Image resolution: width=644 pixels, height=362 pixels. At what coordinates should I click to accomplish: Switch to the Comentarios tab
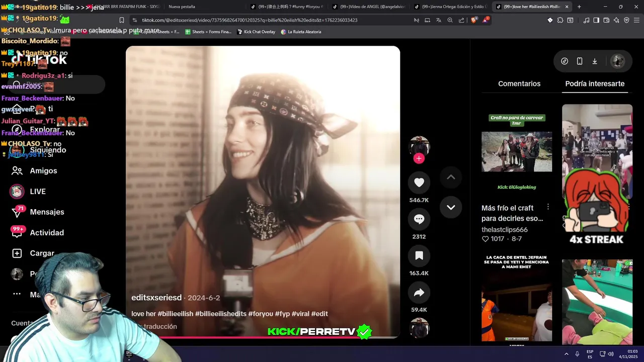519,84
